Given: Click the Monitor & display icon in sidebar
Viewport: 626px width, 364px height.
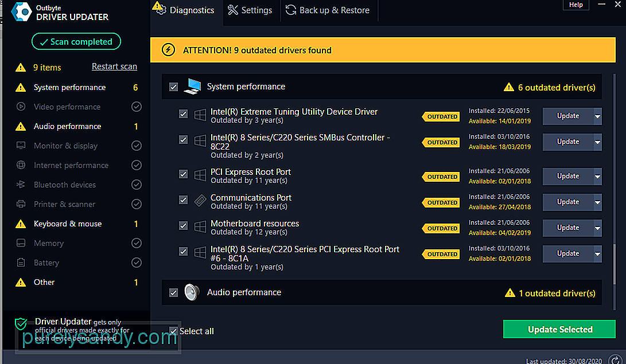Looking at the screenshot, I should 21,146.
